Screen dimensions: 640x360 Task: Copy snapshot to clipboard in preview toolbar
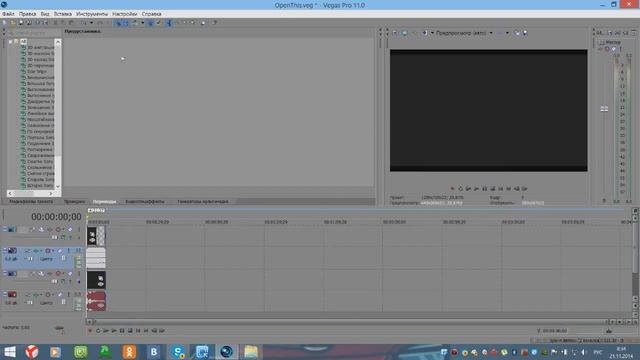coord(517,33)
